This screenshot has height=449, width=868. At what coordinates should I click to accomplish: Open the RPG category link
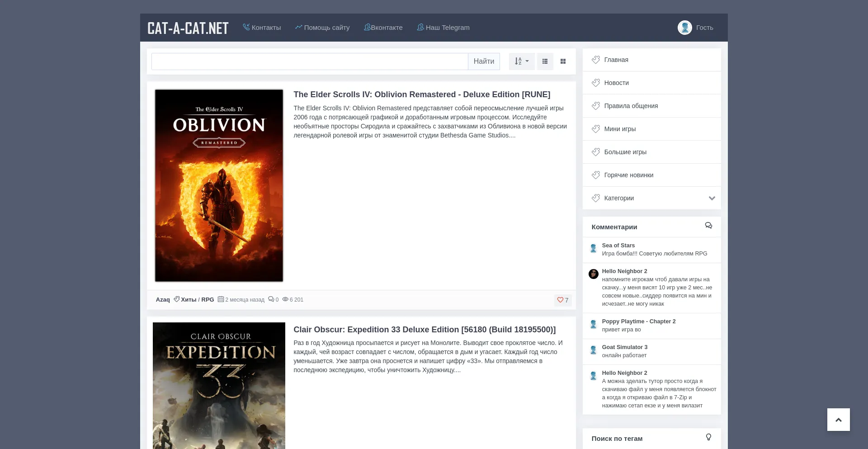tap(208, 300)
